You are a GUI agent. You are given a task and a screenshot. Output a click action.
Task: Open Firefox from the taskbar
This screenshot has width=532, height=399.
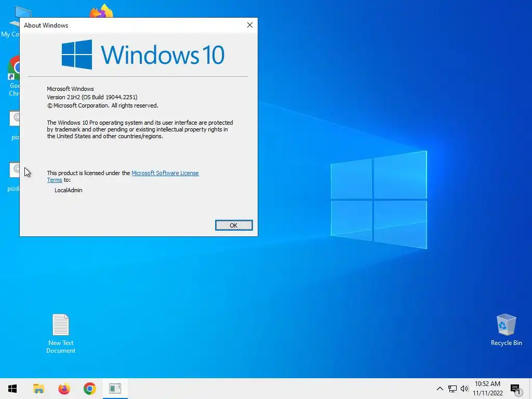coord(64,389)
